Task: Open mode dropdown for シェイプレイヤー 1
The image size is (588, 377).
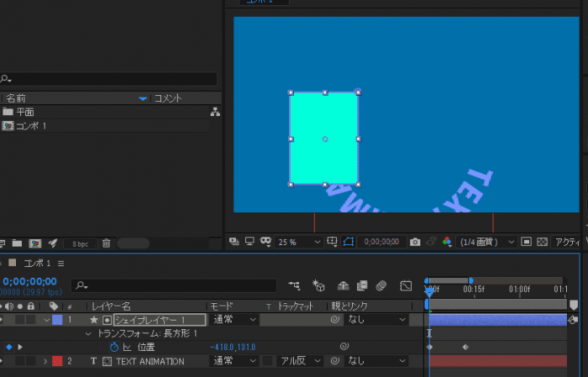Action: click(x=234, y=320)
